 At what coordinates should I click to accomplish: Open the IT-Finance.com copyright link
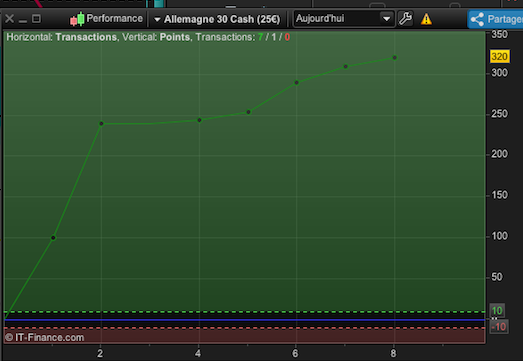(45, 337)
